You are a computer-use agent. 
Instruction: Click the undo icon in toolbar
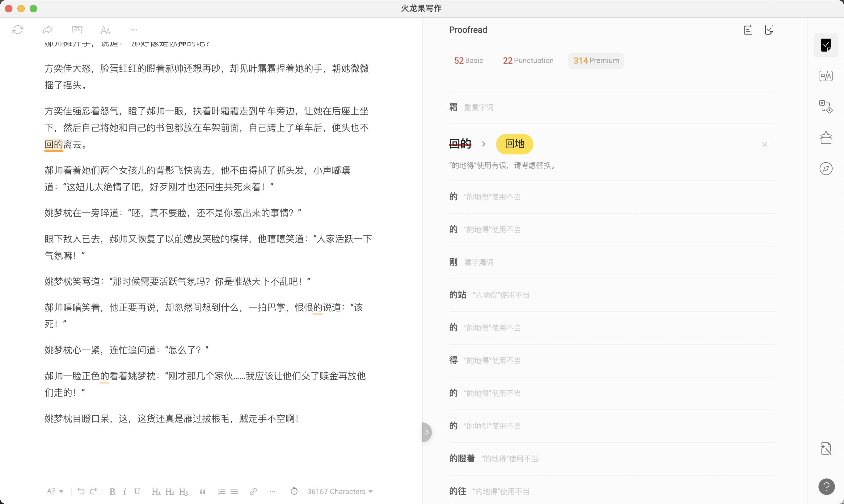(x=80, y=491)
